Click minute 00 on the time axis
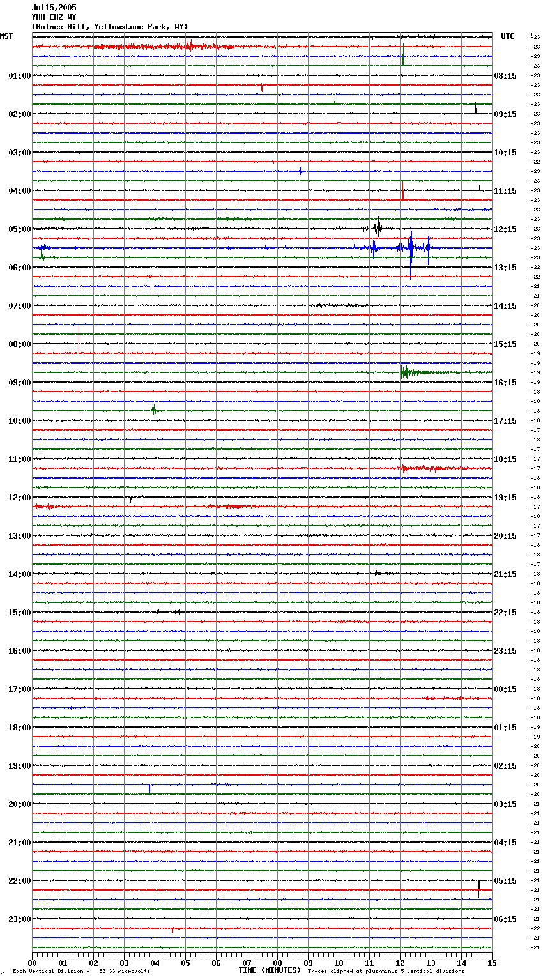543x980 pixels. click(32, 963)
